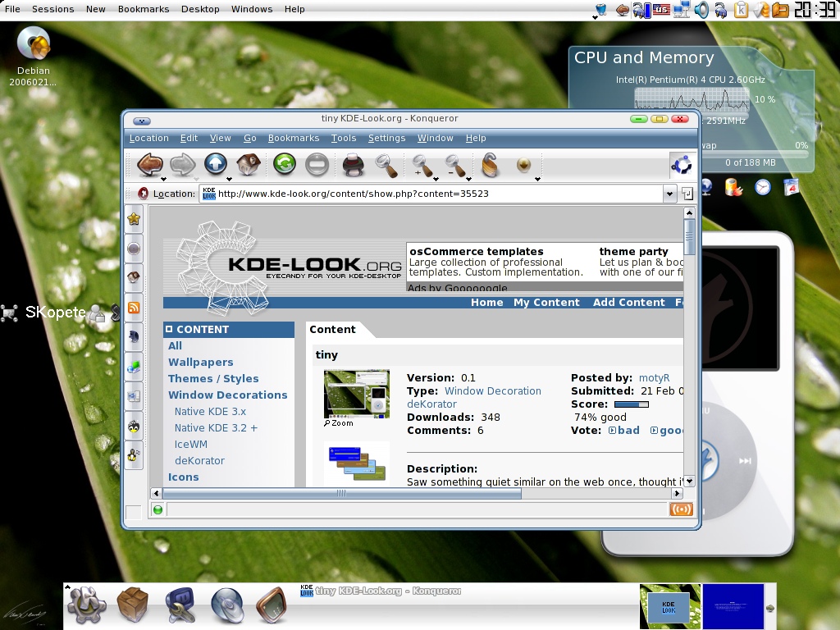Click the orange RSS feed icon in statusbar
The width and height of the screenshot is (840, 630).
pos(681,509)
